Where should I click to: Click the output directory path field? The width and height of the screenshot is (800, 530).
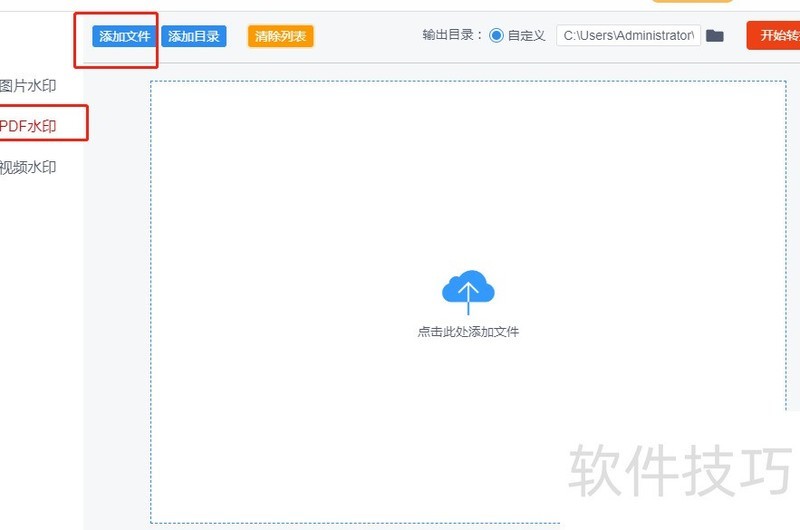click(627, 36)
